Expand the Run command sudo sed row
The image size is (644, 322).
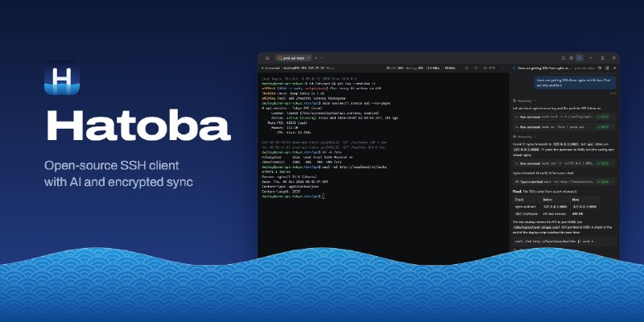[x=565, y=163]
